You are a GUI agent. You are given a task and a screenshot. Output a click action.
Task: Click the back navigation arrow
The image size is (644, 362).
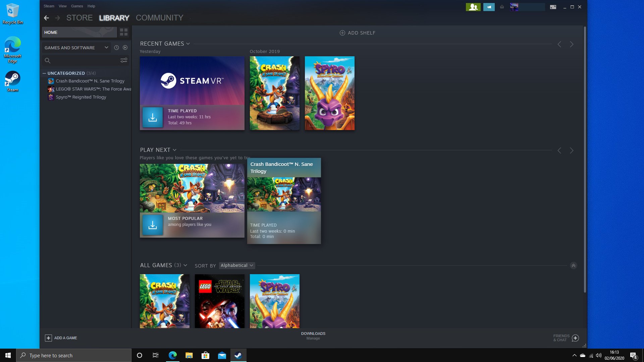coord(46,18)
